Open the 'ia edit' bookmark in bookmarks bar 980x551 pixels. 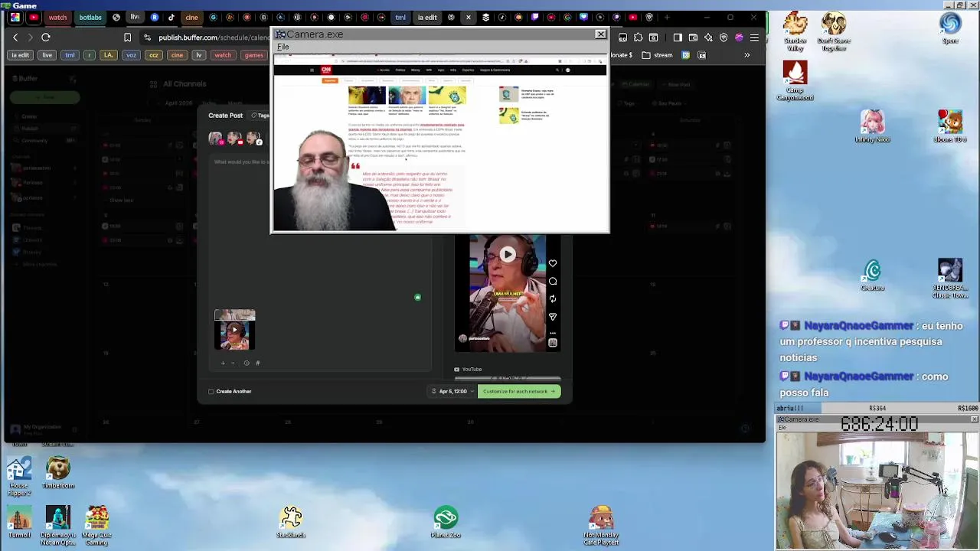[x=21, y=55]
